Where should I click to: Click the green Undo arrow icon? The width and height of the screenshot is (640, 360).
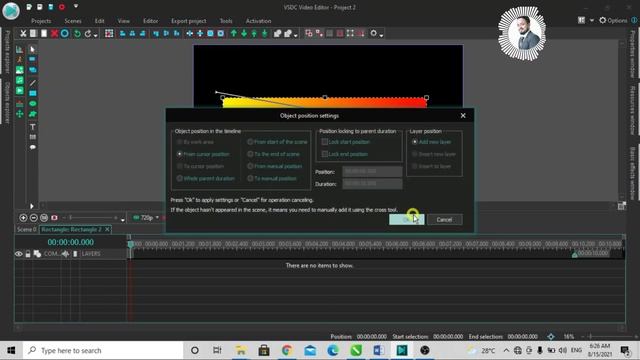click(77, 33)
